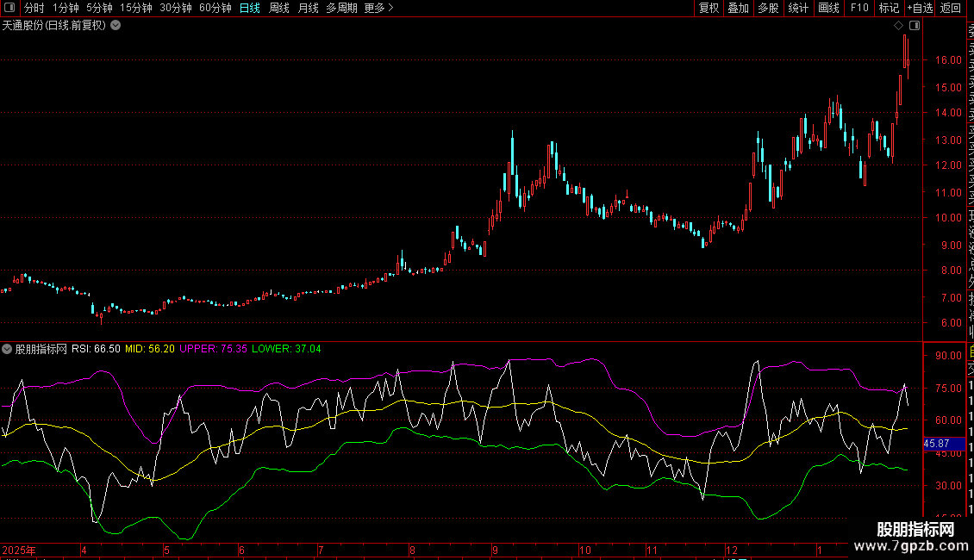Open 统计 statistics tool

tap(798, 8)
